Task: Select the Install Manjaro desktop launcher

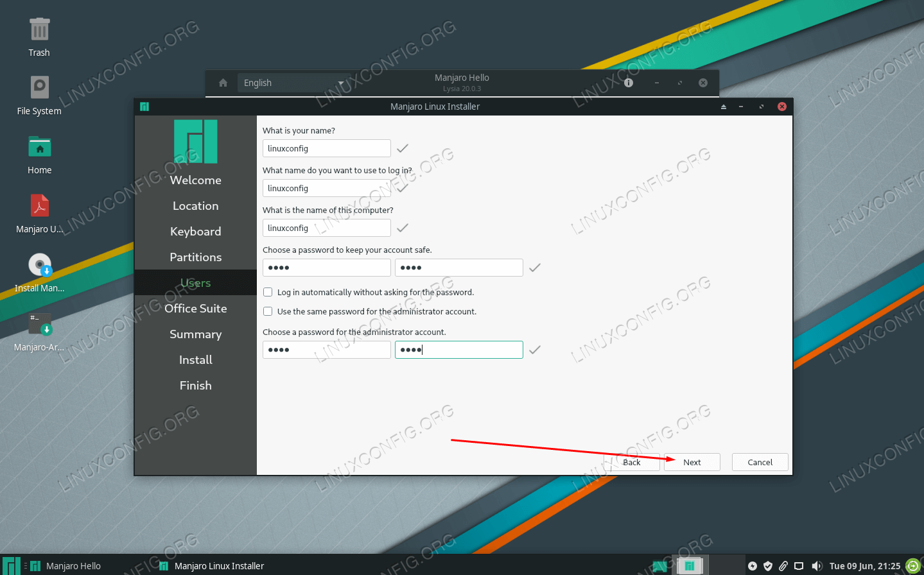Action: [39, 273]
